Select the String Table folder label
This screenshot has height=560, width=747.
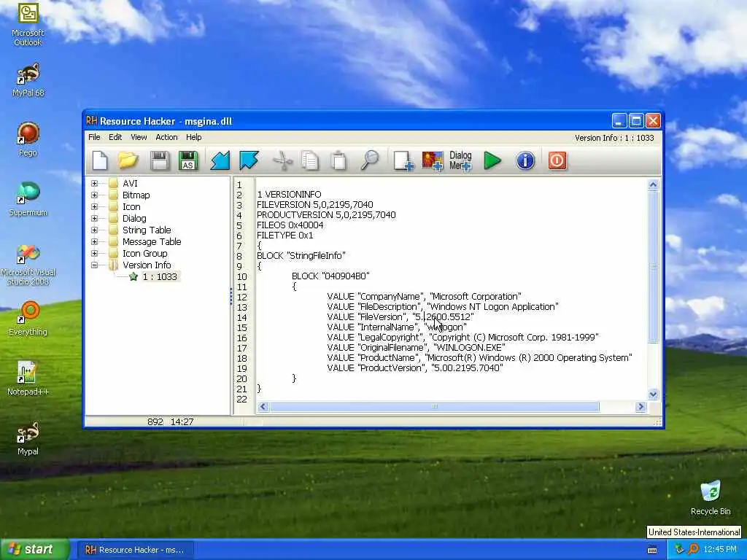[147, 230]
